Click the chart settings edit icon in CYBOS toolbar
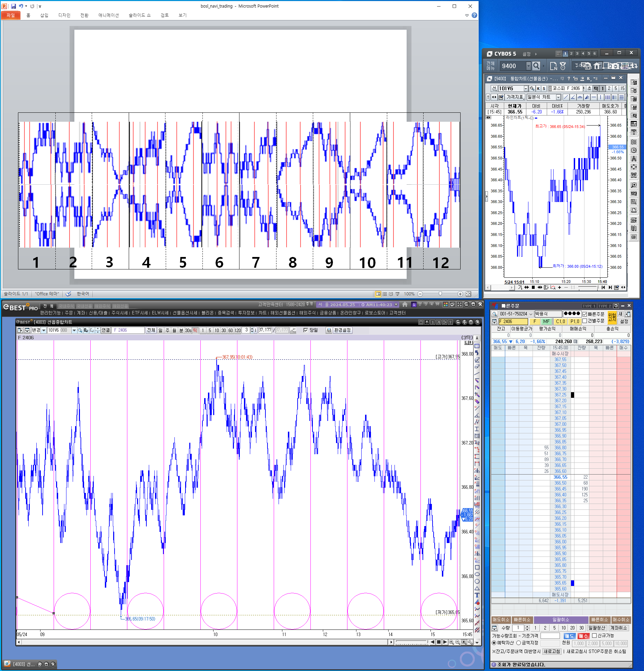 [x=501, y=97]
